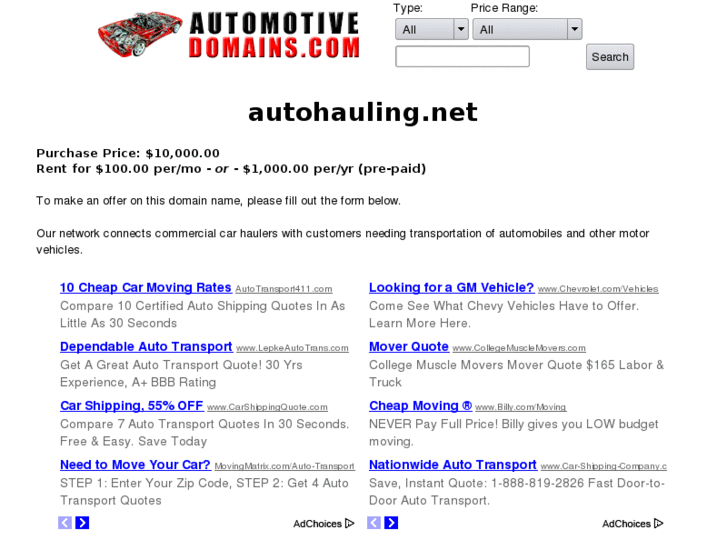Screen dimensions: 727x545
Task: Open Looking for a GM Vehicle? link
Action: [451, 288]
